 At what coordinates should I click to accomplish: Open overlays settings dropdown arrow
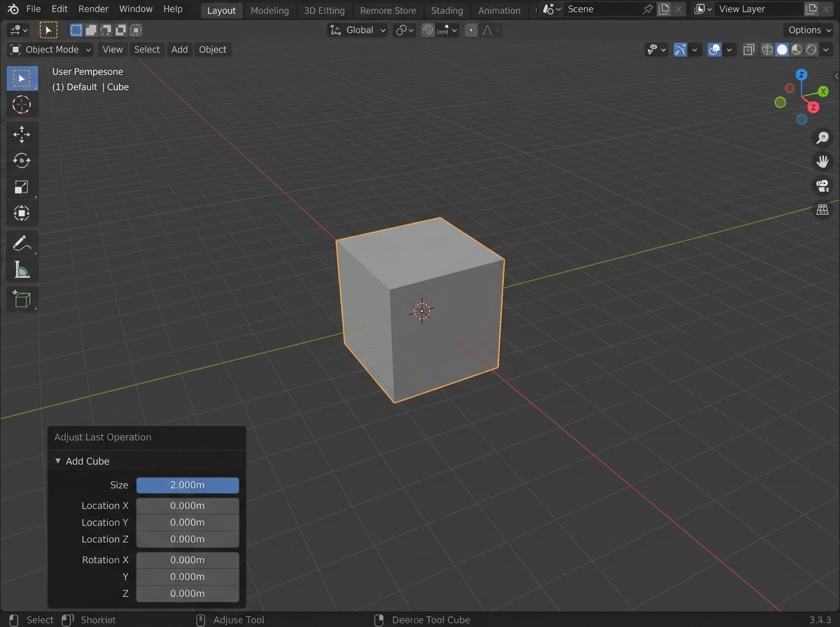(x=729, y=50)
